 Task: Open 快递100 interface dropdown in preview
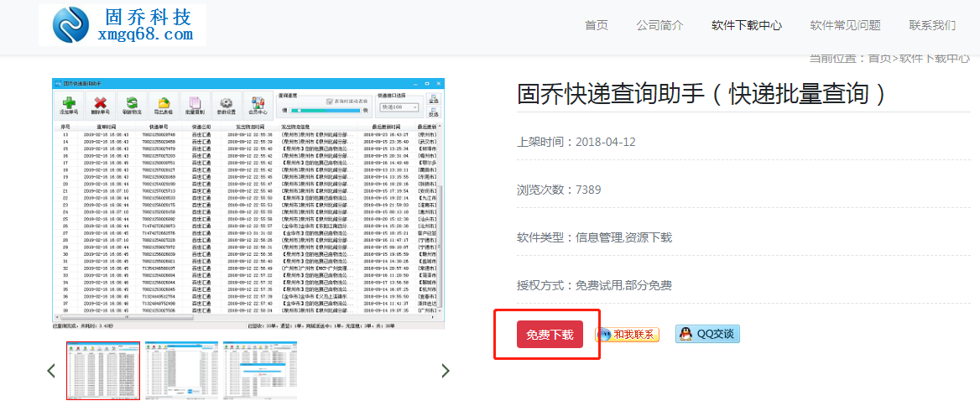pos(399,107)
